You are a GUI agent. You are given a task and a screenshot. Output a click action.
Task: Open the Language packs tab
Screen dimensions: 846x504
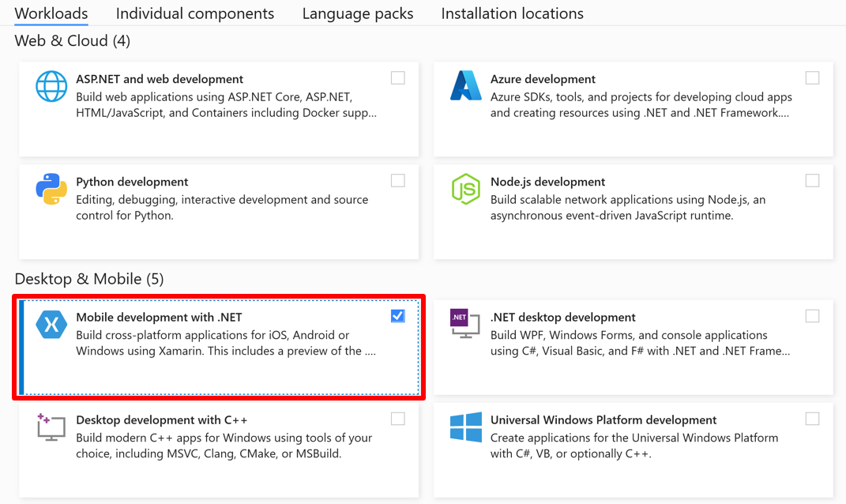(x=357, y=13)
